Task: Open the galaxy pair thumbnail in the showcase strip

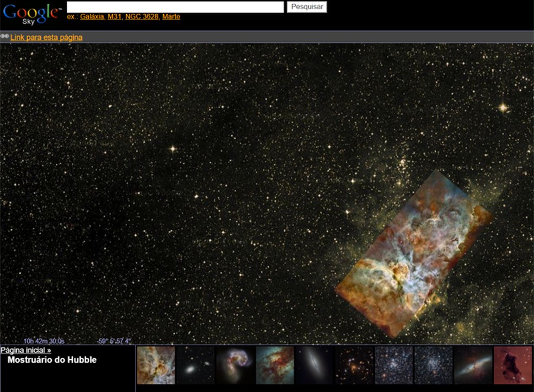Action: pyautogui.click(x=195, y=365)
